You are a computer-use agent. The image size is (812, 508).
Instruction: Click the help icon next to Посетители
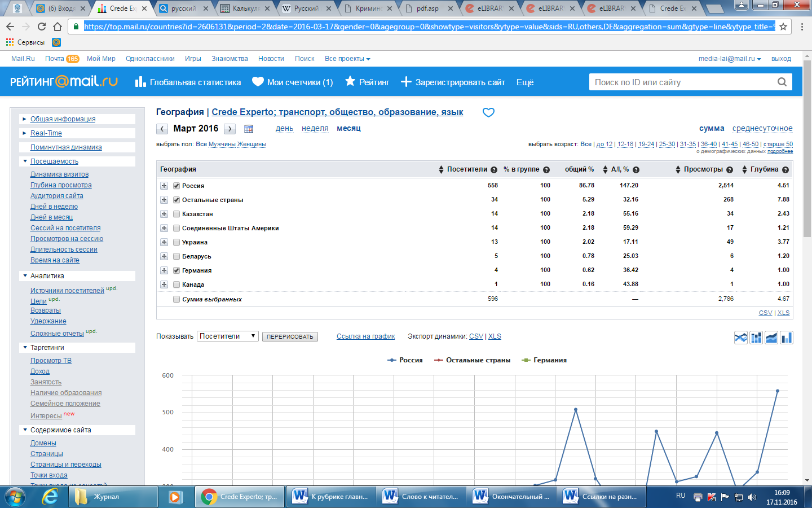[494, 170]
